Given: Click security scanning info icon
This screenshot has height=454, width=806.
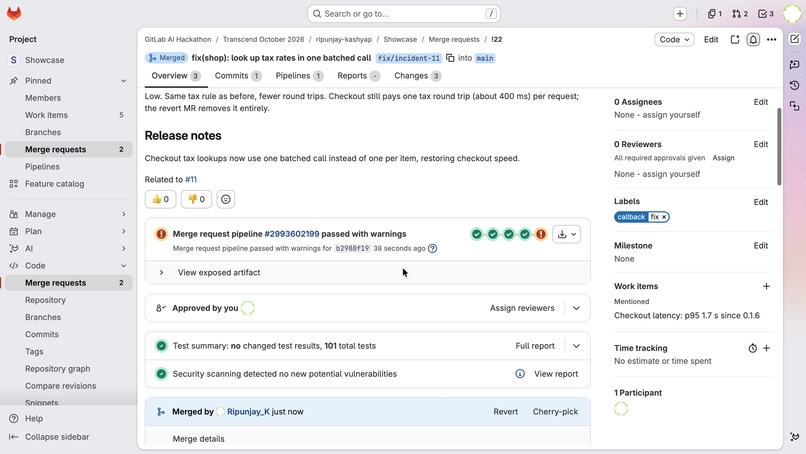Looking at the screenshot, I should pyautogui.click(x=520, y=374).
